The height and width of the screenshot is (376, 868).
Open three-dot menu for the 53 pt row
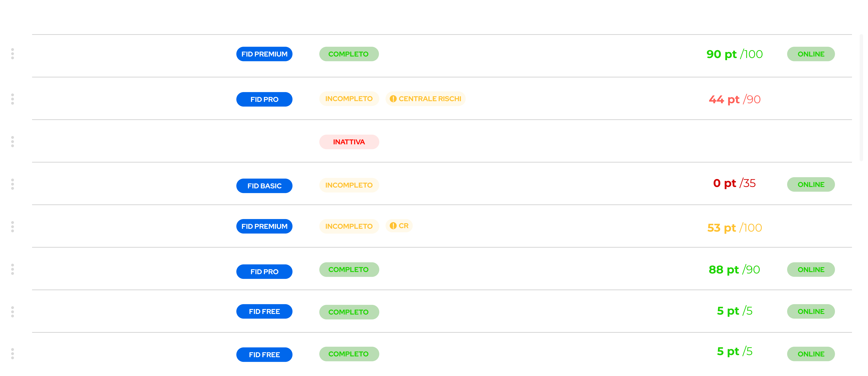13,227
